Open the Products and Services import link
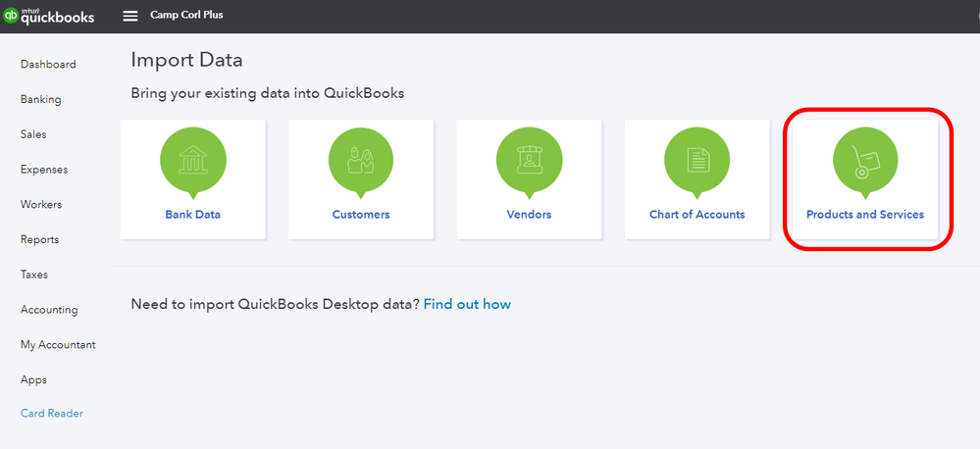 coord(865,214)
